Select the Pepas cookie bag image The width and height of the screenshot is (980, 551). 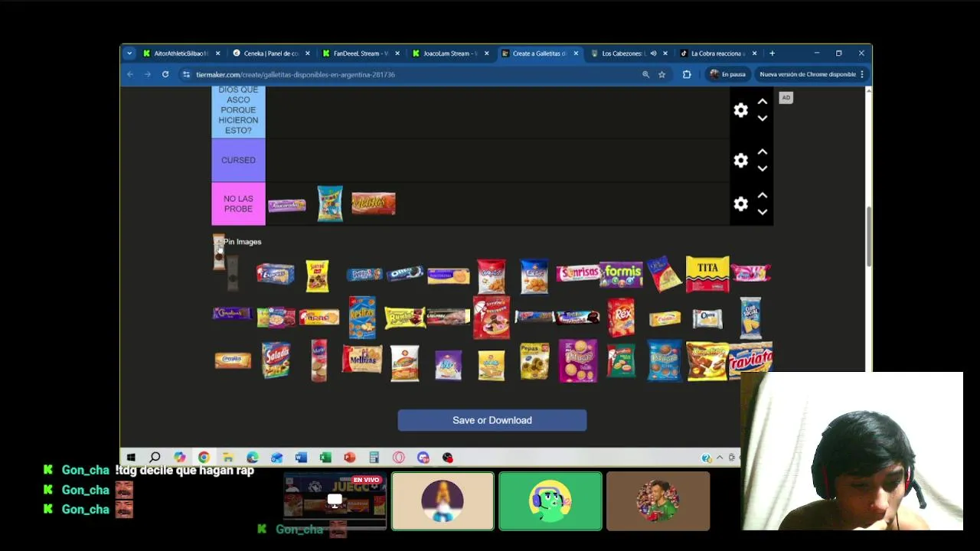point(534,360)
